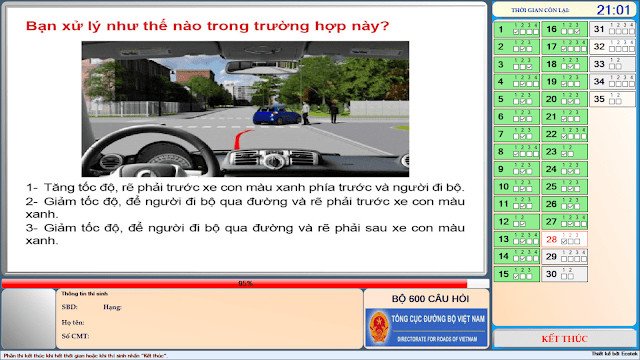
Task: Click the Vietnam national emblem icon
Action: [379, 327]
